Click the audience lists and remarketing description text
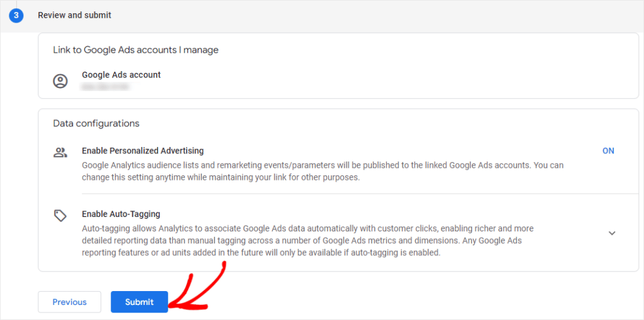This screenshot has width=644, height=320. [323, 172]
